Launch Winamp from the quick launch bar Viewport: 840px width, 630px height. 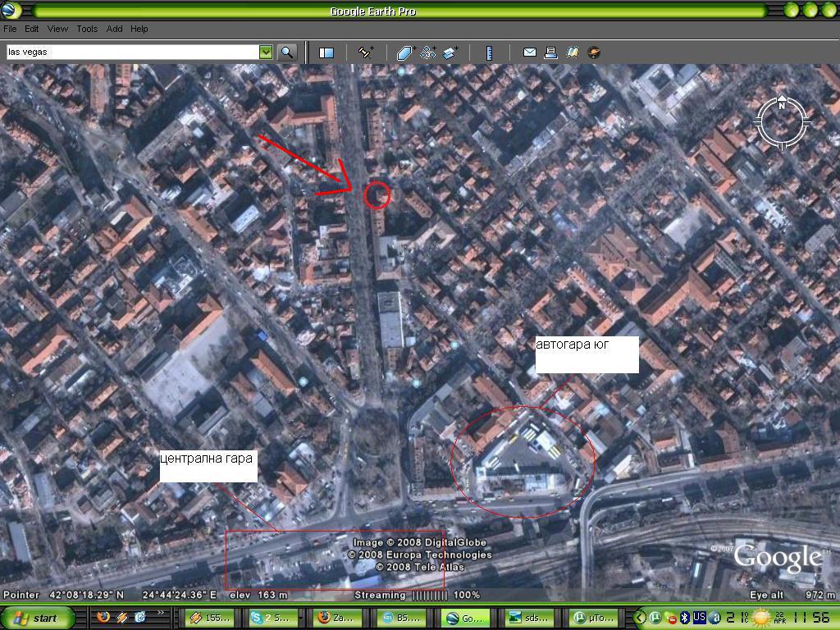[122, 617]
